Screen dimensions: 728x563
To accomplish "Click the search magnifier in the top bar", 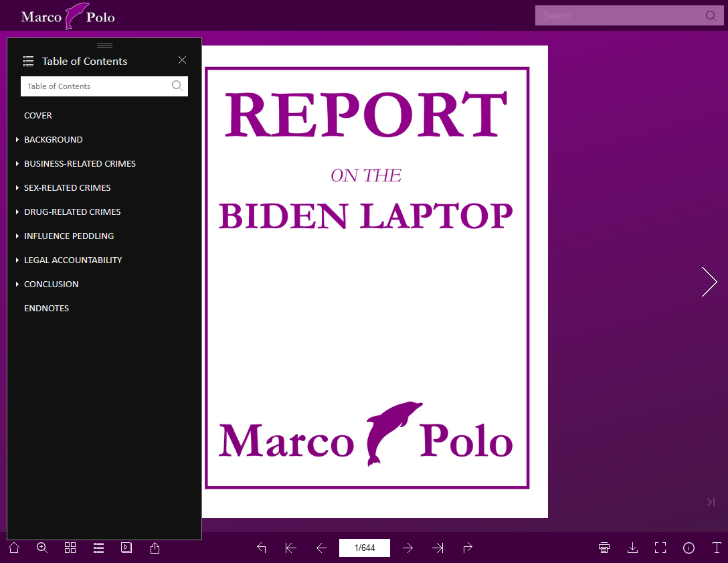I will point(711,16).
